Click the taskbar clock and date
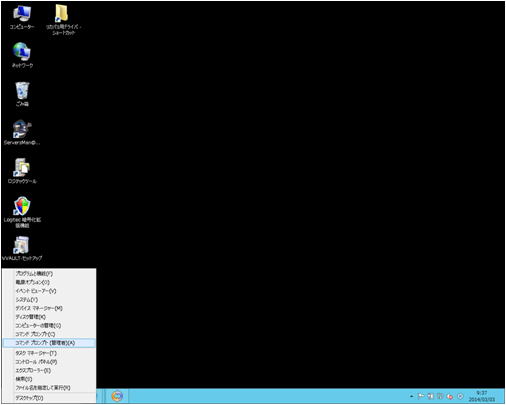506x405 pixels. [482, 396]
